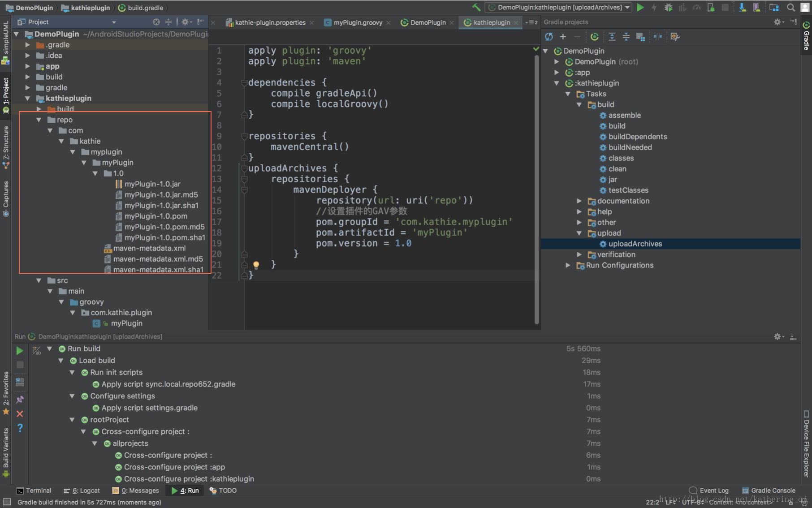Toggle the task-grouping squares icon in Gradle toolbar
This screenshot has height=508, width=812.
coord(641,37)
